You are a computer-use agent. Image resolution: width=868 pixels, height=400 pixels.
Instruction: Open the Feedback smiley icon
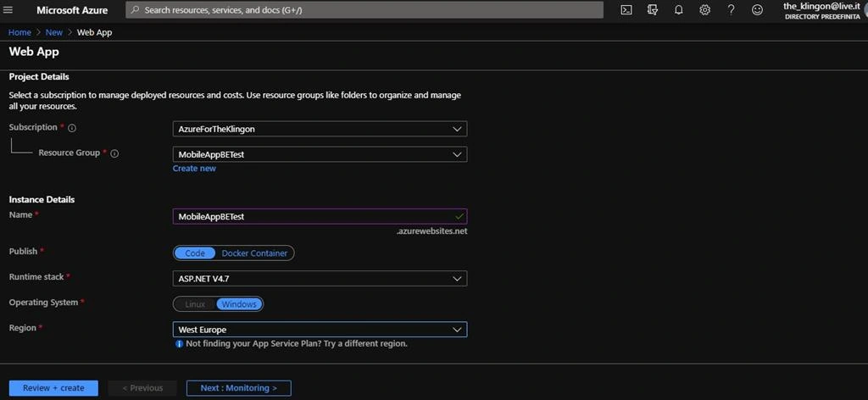(757, 10)
